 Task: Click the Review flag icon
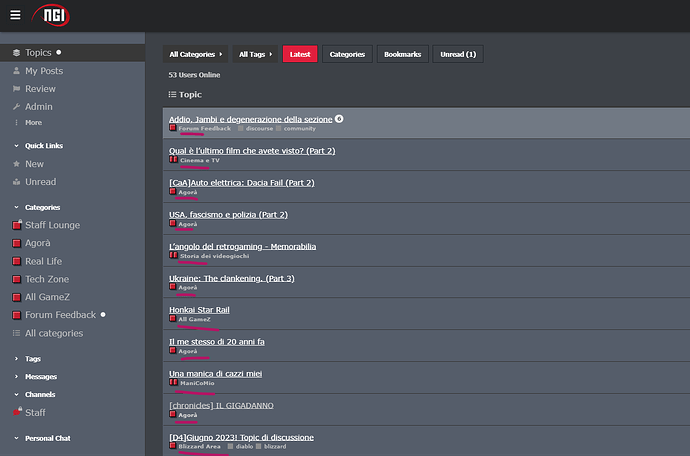(16, 89)
